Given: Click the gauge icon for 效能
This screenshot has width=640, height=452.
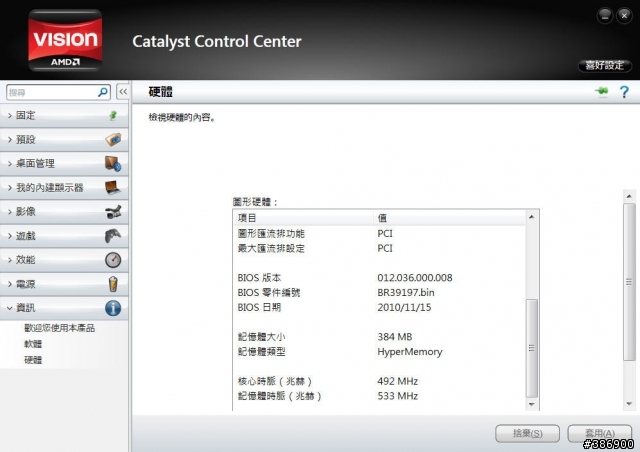Looking at the screenshot, I should pyautogui.click(x=113, y=260).
